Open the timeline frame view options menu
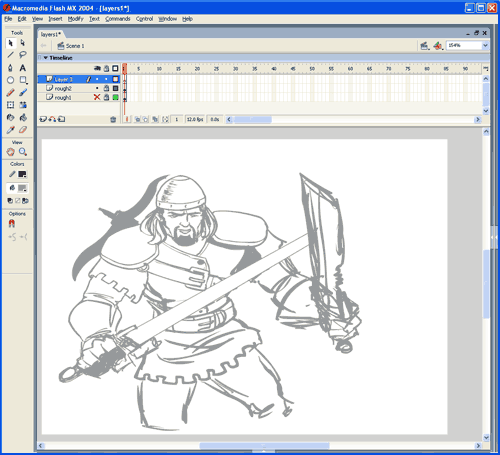The height and width of the screenshot is (455, 500). coord(486,69)
